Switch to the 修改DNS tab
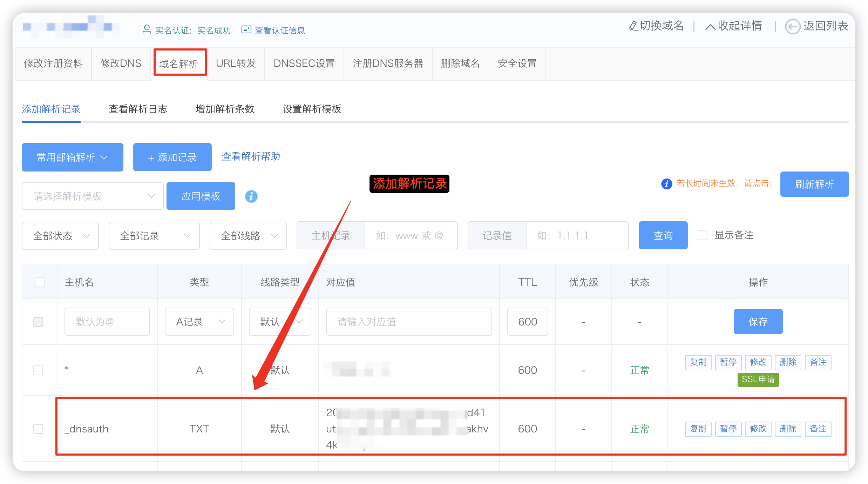Image resolution: width=868 pixels, height=484 pixels. coord(121,63)
